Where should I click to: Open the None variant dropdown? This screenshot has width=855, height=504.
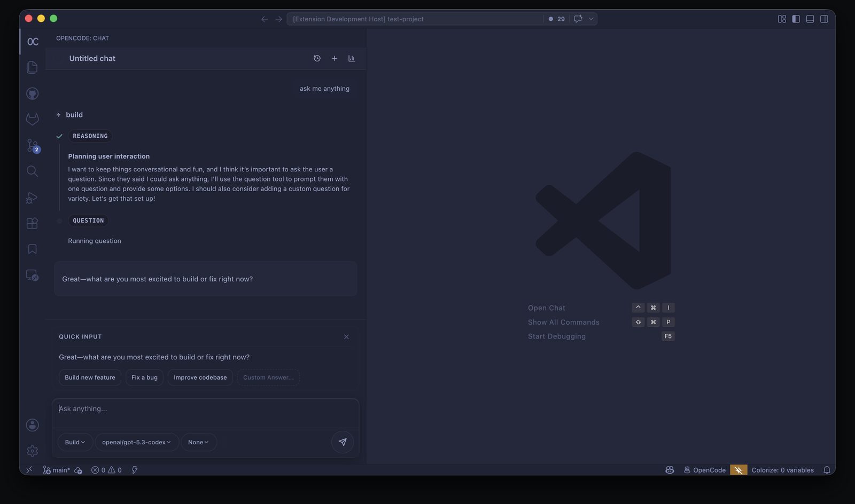[199, 442]
